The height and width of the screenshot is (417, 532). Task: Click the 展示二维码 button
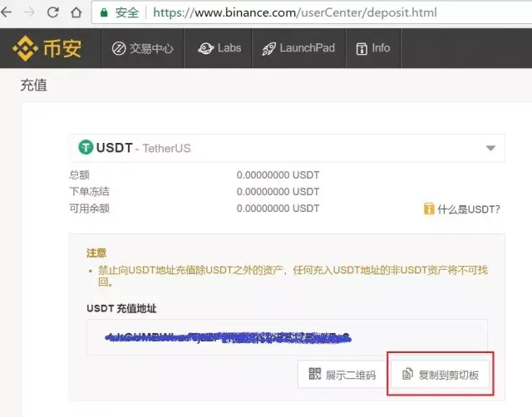point(342,375)
